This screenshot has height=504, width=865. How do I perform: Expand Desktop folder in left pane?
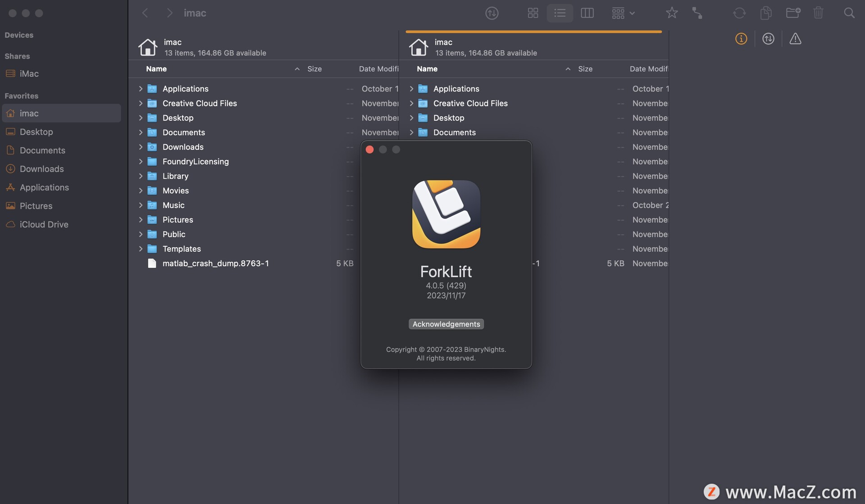(141, 118)
